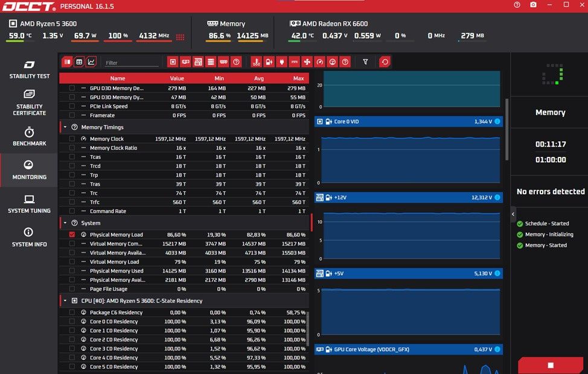
Task: Check the Core 0 C0 Residency checkbox
Action: point(72,322)
